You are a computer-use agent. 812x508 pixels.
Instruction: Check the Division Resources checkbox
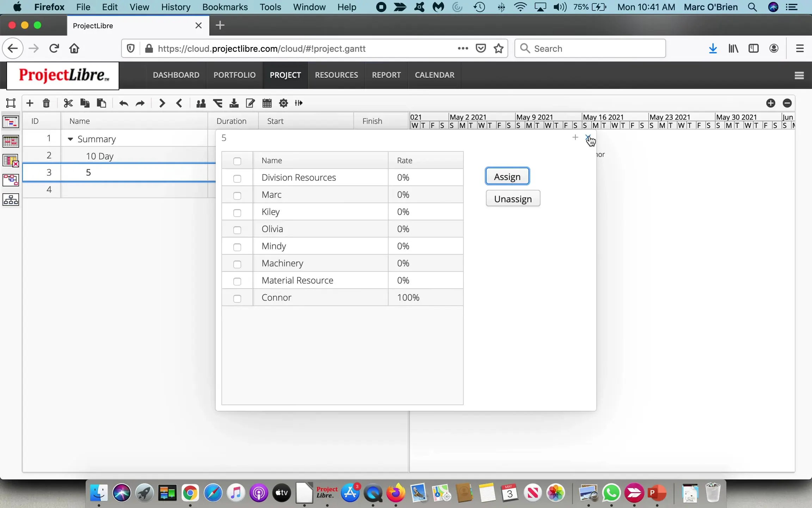(x=237, y=179)
